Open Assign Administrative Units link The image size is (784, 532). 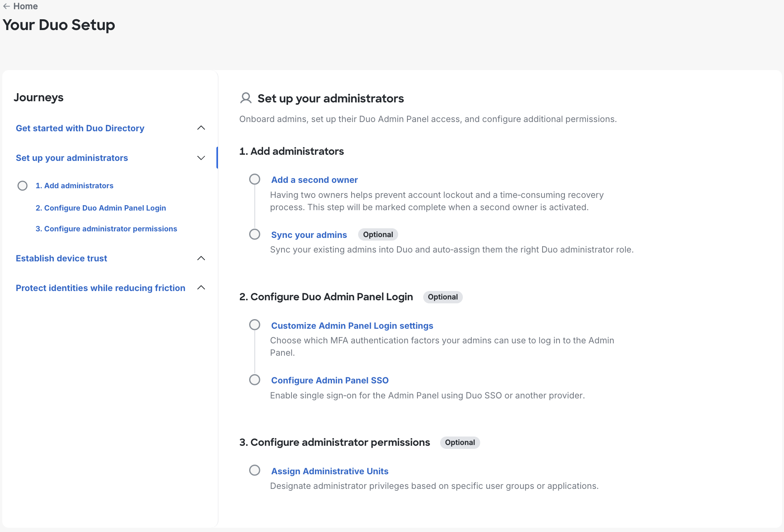(330, 471)
